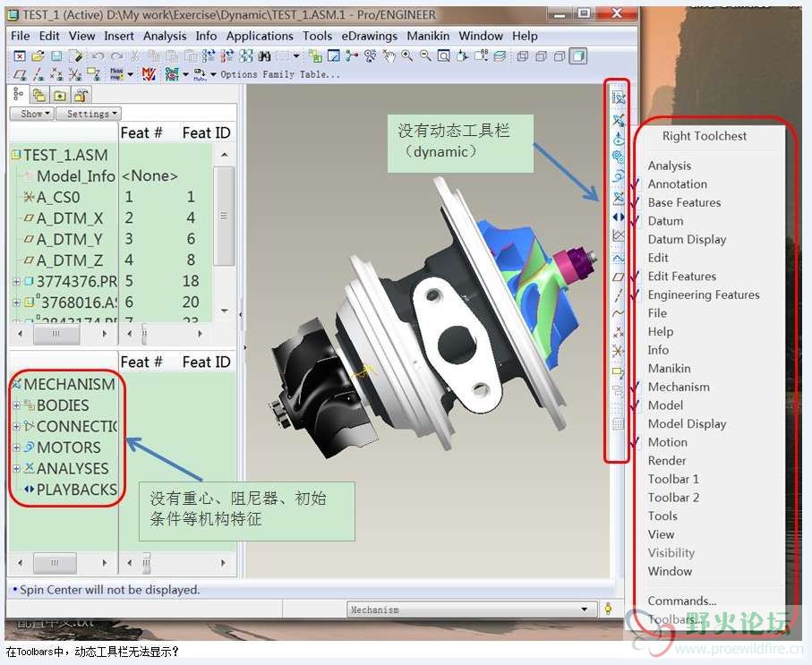The height and width of the screenshot is (665, 812).
Task: Uncheck Edit Features toolbar entry
Action: click(681, 276)
